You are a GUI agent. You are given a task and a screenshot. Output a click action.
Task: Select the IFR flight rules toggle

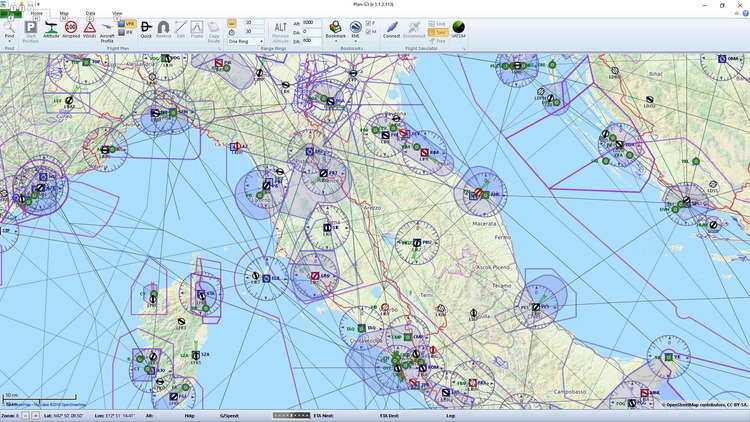(x=126, y=32)
